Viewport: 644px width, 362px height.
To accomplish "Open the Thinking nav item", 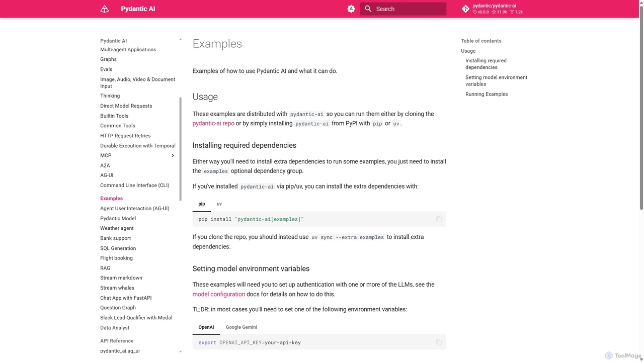I will pos(110,96).
